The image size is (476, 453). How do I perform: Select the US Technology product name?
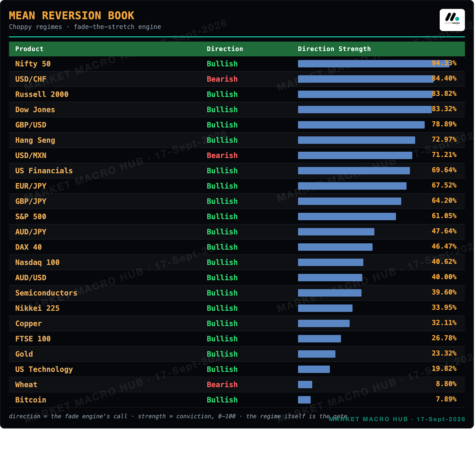tap(44, 369)
